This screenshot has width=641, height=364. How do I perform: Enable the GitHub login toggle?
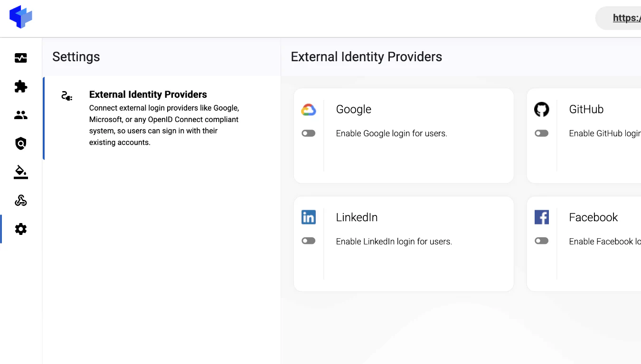542,133
